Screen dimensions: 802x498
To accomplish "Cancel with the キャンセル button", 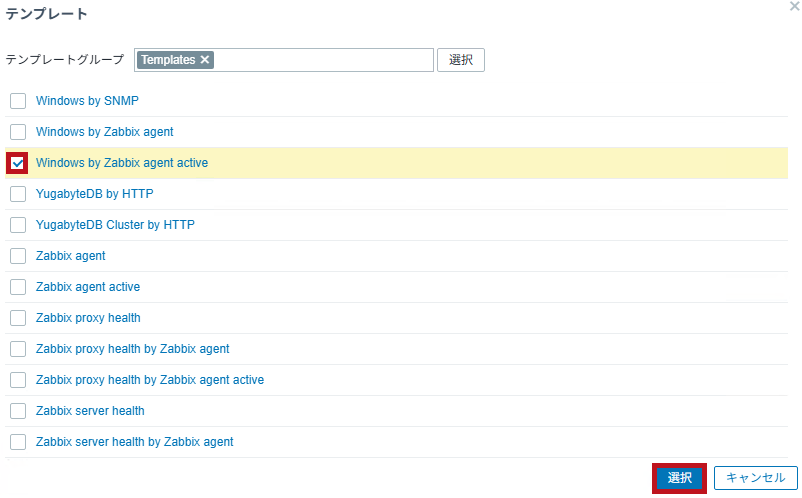I will 755,478.
